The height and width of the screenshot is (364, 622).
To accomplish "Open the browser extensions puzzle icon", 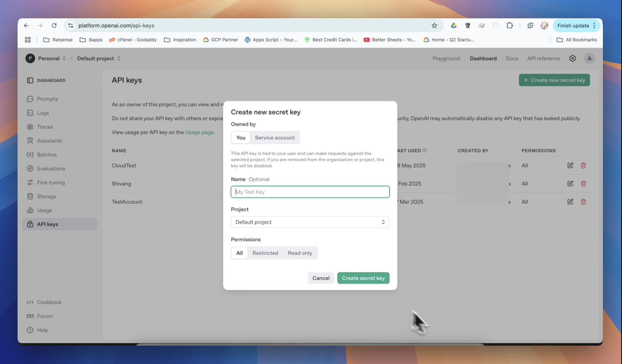I will [510, 26].
